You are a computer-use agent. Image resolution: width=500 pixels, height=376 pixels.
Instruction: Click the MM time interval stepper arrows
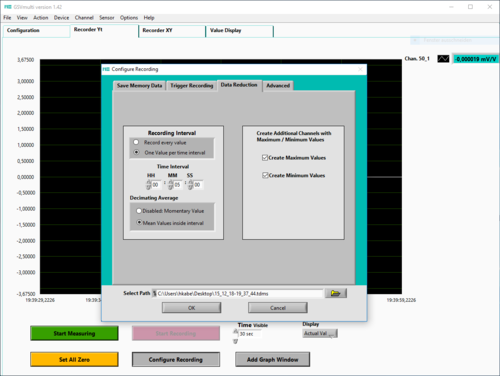point(170,185)
